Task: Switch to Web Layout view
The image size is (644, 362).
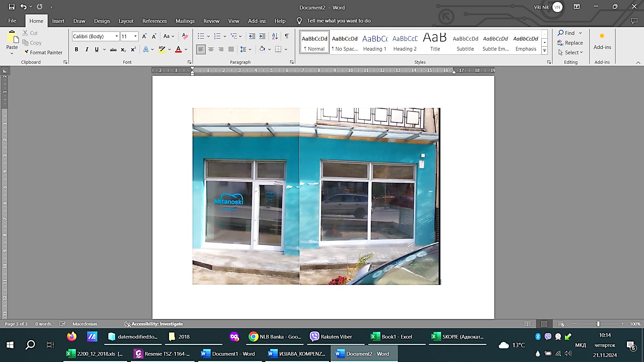Action: pyautogui.click(x=561, y=324)
